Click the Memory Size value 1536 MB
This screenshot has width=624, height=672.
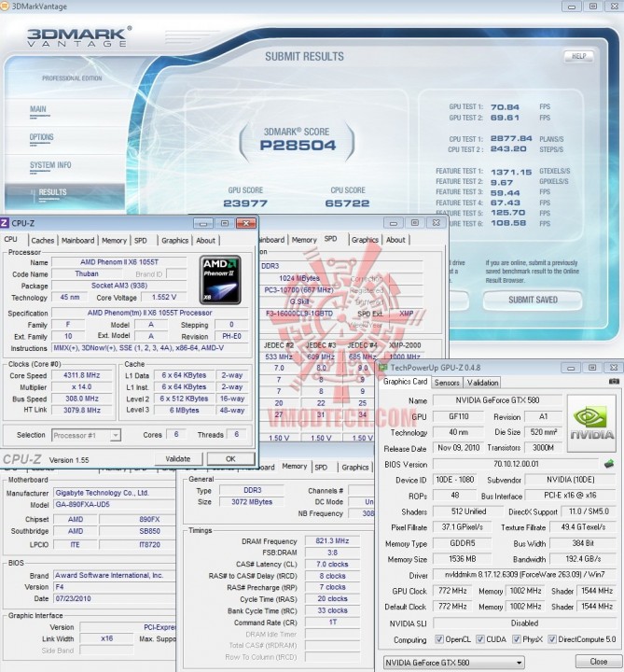[x=463, y=559]
